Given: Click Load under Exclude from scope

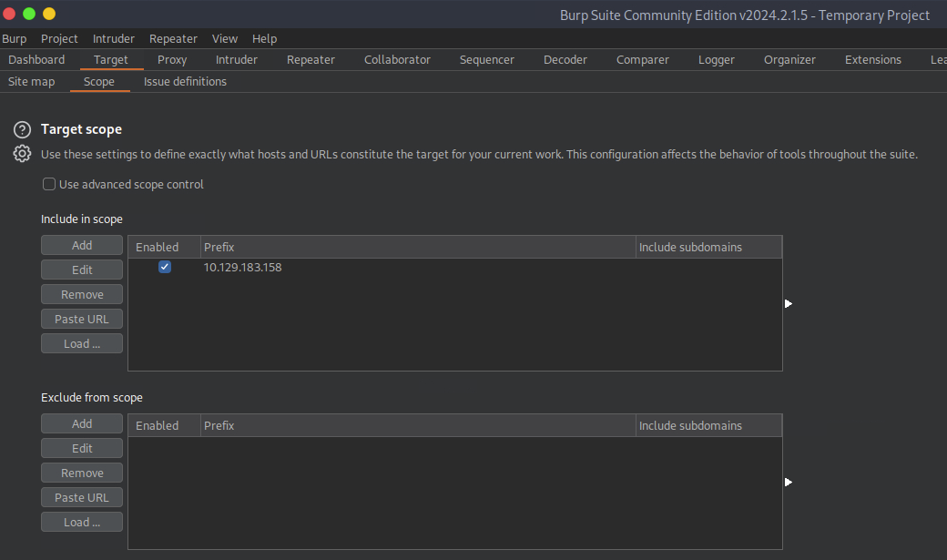Looking at the screenshot, I should pos(82,523).
